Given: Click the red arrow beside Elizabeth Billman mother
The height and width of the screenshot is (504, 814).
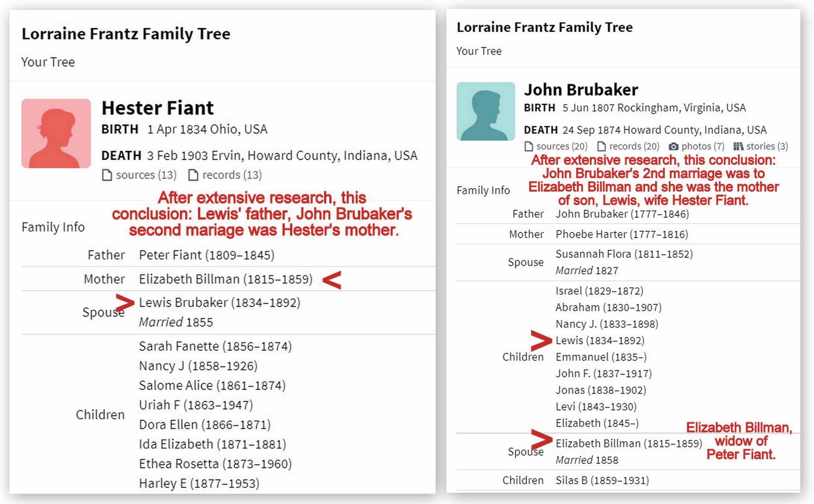Looking at the screenshot, I should [x=332, y=280].
